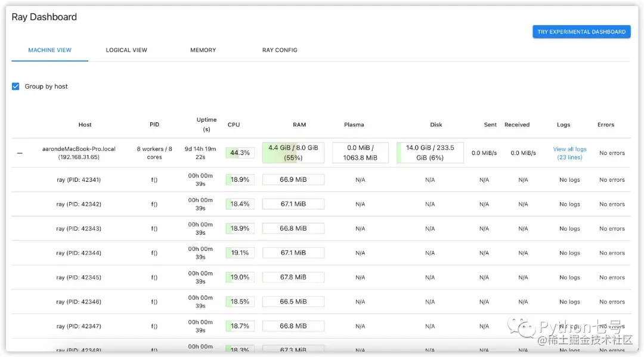Switch to the Machine View tab
This screenshot has width=644, height=357.
tap(49, 50)
